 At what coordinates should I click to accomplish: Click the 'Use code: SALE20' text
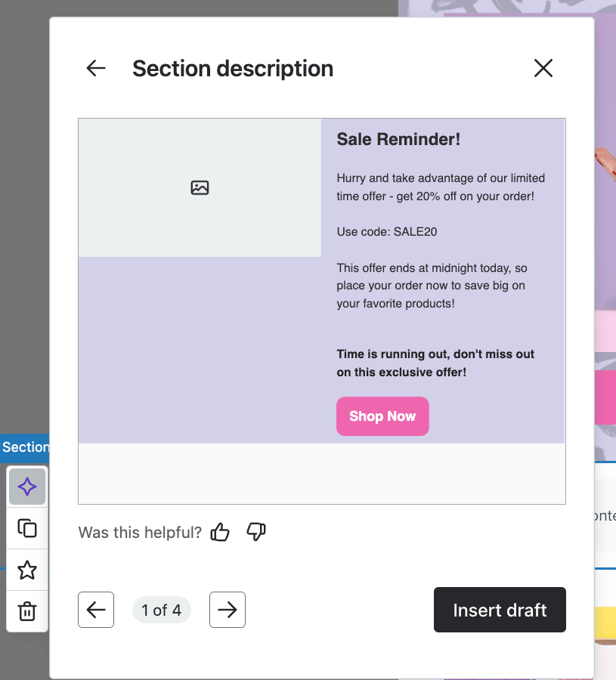(x=387, y=231)
